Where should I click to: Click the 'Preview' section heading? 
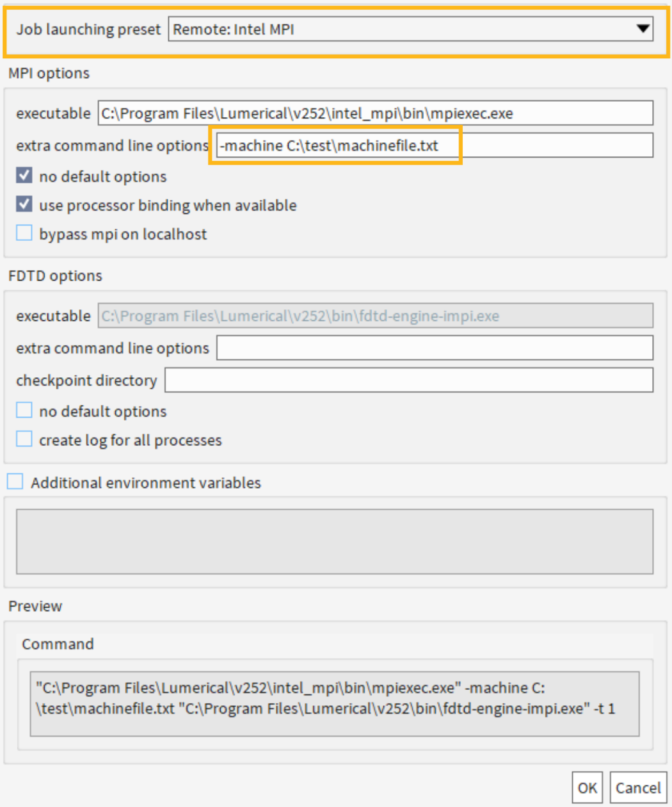pyautogui.click(x=35, y=606)
